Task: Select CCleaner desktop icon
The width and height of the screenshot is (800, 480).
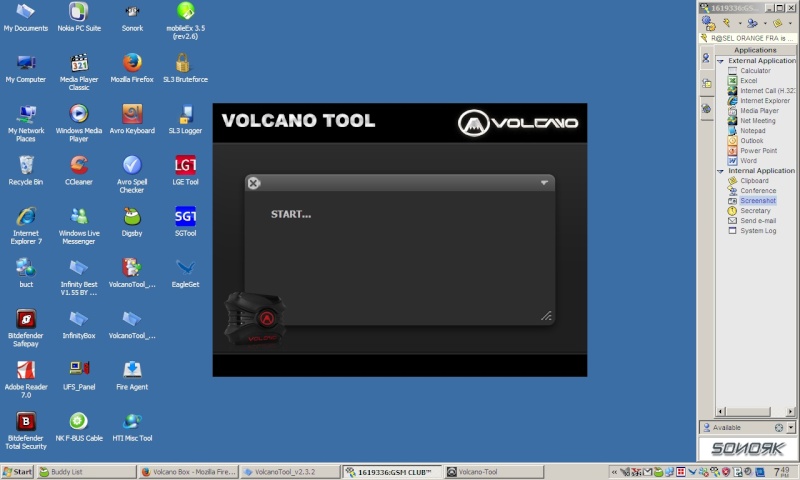Action: [x=79, y=171]
